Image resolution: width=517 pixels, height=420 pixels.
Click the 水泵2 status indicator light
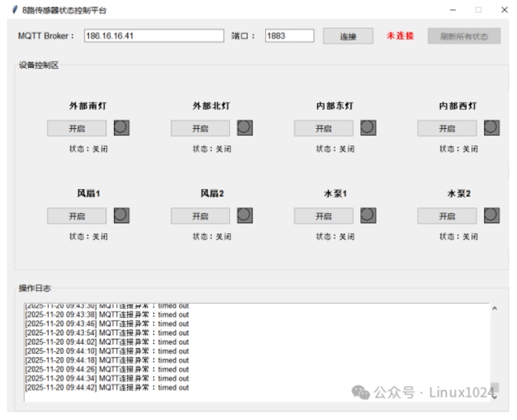pos(492,216)
